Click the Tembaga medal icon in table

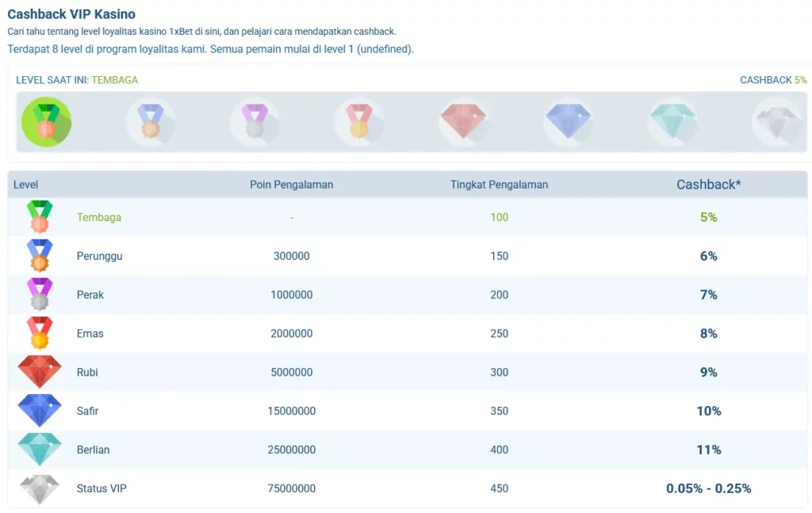(40, 217)
